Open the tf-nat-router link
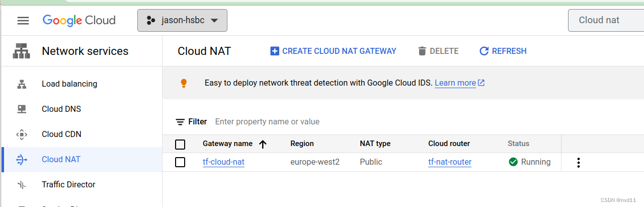 tap(450, 162)
